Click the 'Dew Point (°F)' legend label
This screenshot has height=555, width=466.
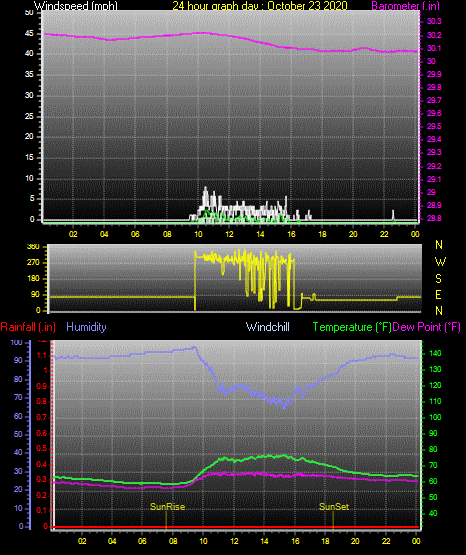click(x=426, y=327)
